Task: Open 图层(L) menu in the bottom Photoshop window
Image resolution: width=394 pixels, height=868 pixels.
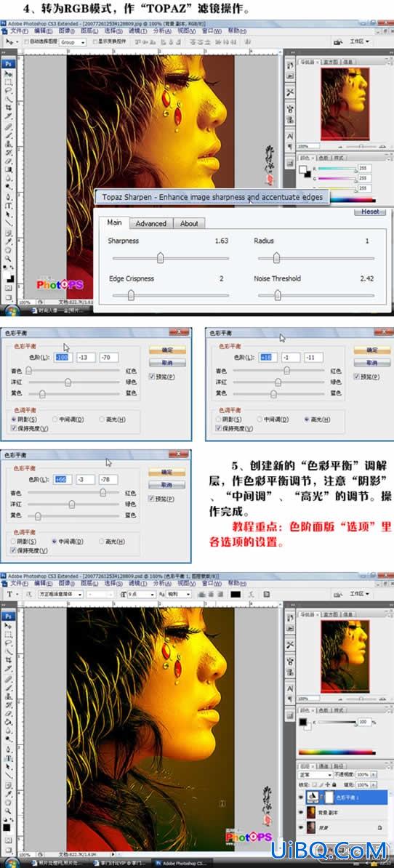Action: click(90, 584)
